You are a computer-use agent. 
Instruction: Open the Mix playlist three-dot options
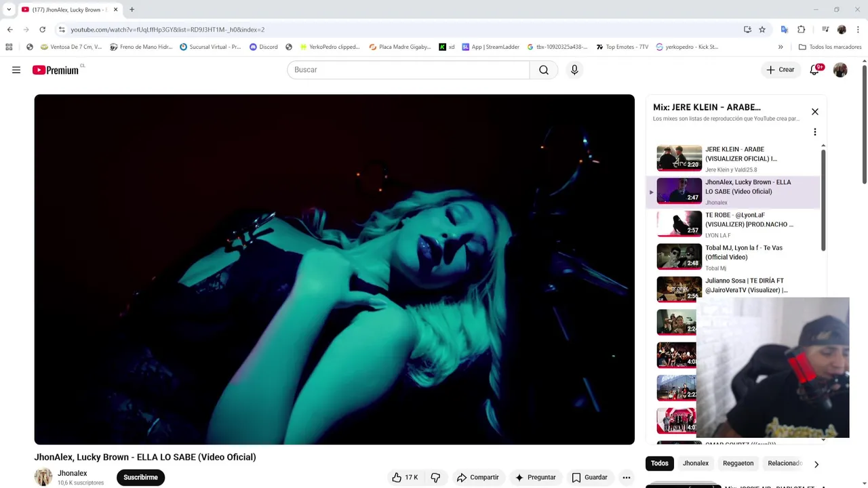pos(815,132)
